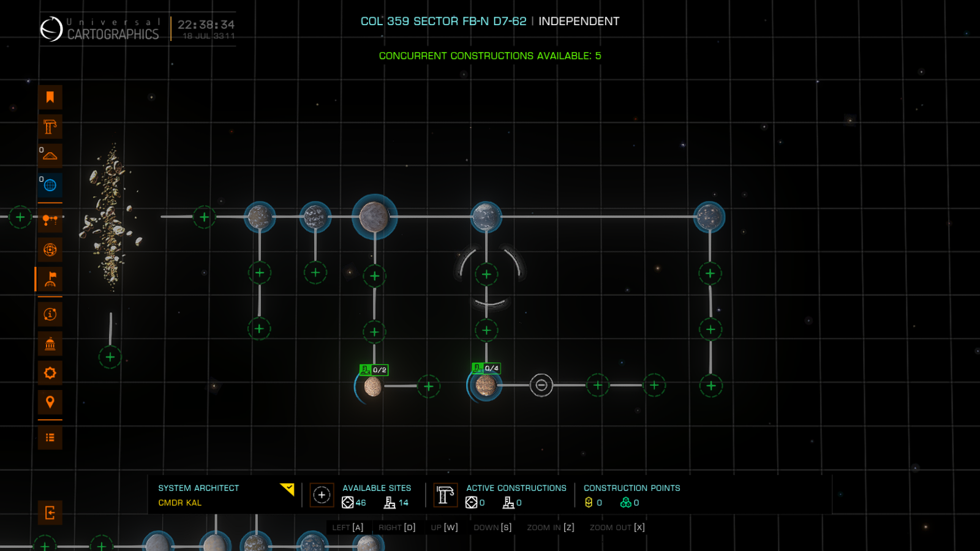
Task: Click the ZOOM OUT [X] hint
Action: click(x=617, y=527)
